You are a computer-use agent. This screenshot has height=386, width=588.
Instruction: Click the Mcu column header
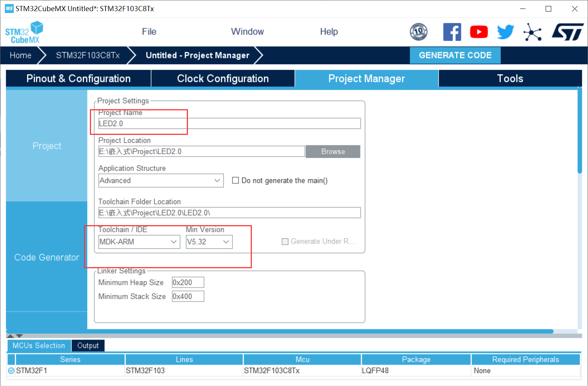click(x=302, y=359)
